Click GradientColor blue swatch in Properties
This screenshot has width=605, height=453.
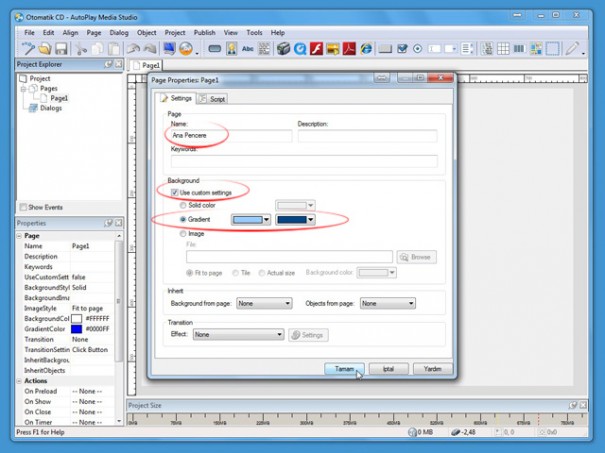pyautogui.click(x=76, y=329)
